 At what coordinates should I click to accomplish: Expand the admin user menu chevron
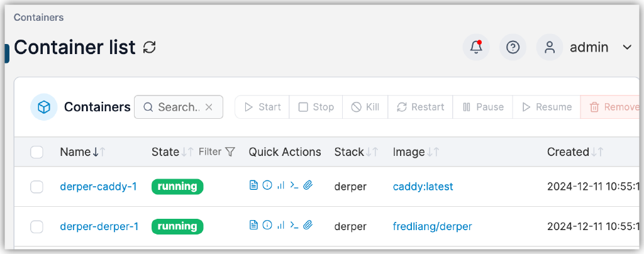626,47
